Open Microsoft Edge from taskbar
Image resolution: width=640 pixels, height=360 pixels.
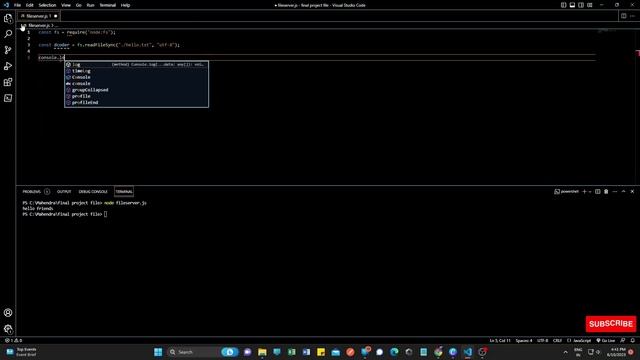coord(394,352)
